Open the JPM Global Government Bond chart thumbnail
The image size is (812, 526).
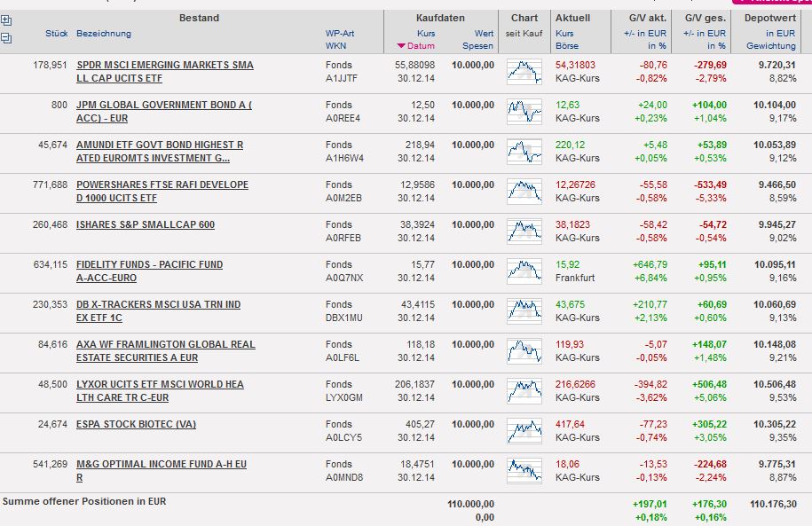click(524, 111)
